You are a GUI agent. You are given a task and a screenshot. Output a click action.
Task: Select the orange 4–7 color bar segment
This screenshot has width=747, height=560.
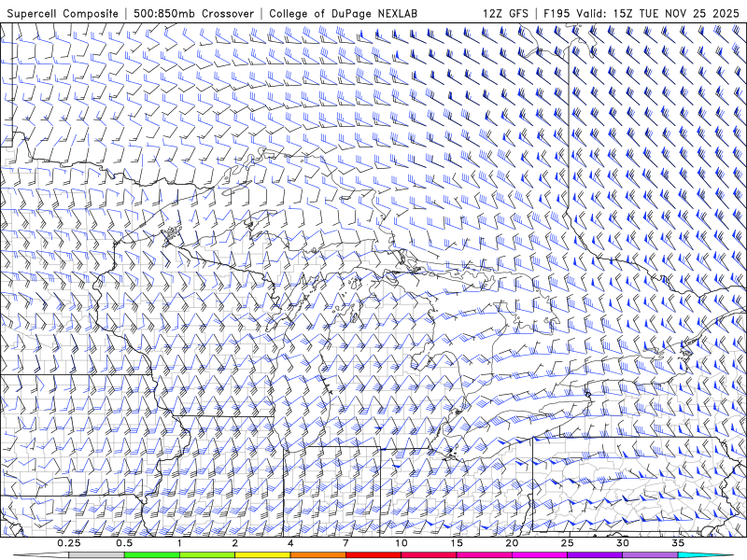pos(317,555)
